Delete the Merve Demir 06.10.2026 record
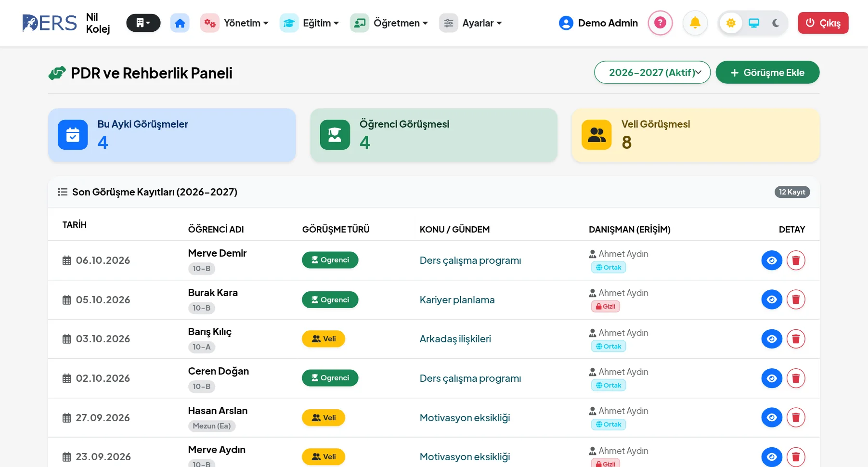Screen dimensions: 868x467 (x=796, y=260)
